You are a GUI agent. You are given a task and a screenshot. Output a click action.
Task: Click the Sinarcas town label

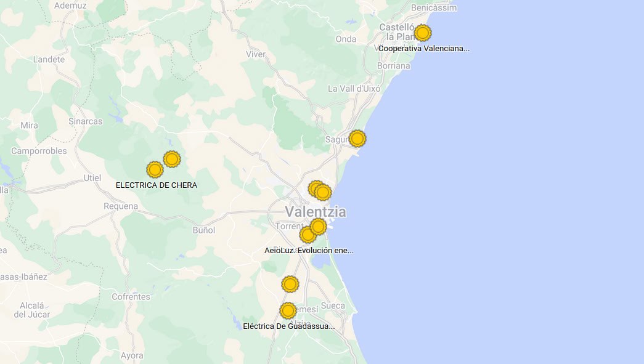pos(86,121)
